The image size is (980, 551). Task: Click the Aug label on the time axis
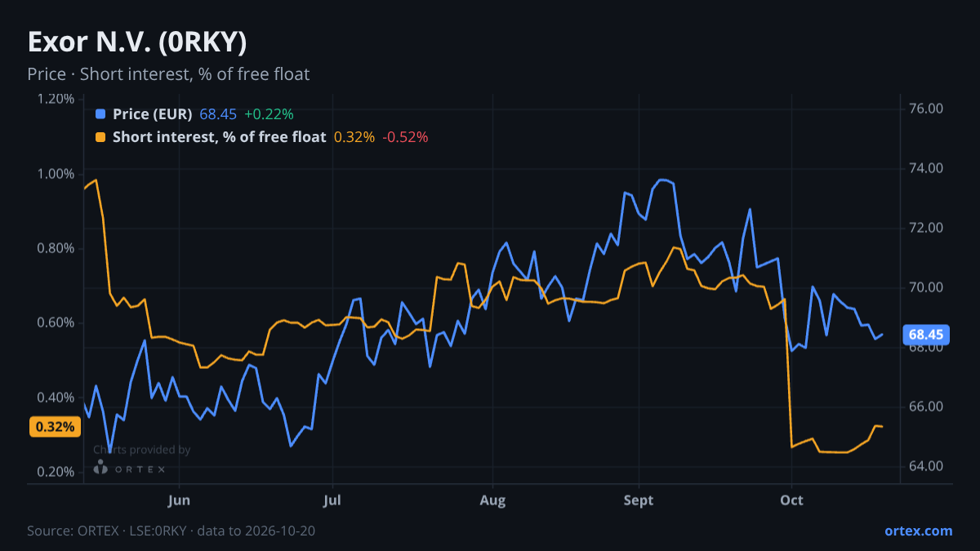[x=492, y=500]
